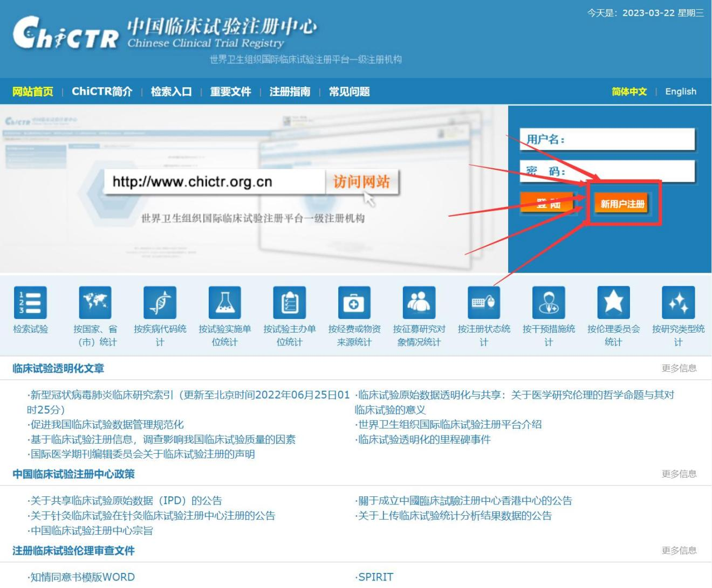Click the orange 登录 login button
The width and height of the screenshot is (712, 588).
548,204
